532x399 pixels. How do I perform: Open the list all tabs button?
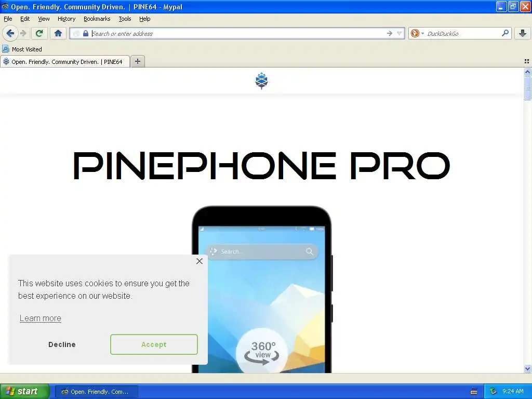pyautogui.click(x=527, y=61)
